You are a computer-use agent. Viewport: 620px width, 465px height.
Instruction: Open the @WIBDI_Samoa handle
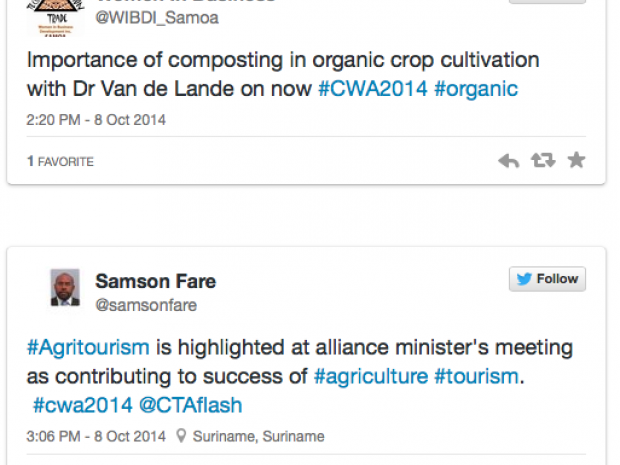(156, 18)
